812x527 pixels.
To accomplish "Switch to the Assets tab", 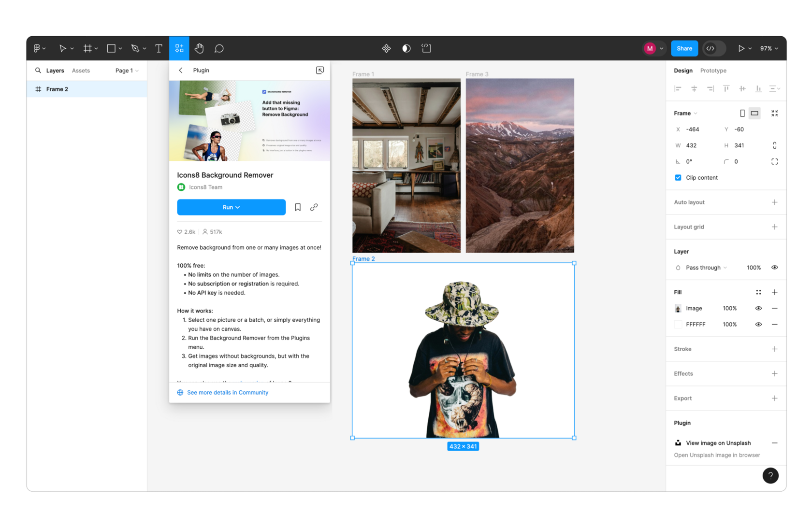I will pyautogui.click(x=81, y=71).
